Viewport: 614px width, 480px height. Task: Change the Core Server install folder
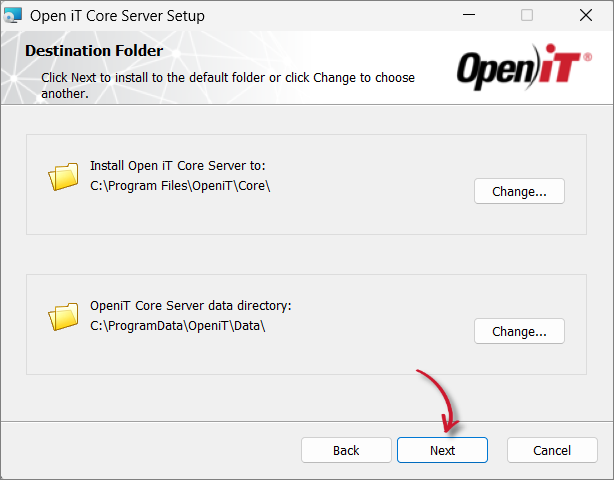click(519, 191)
